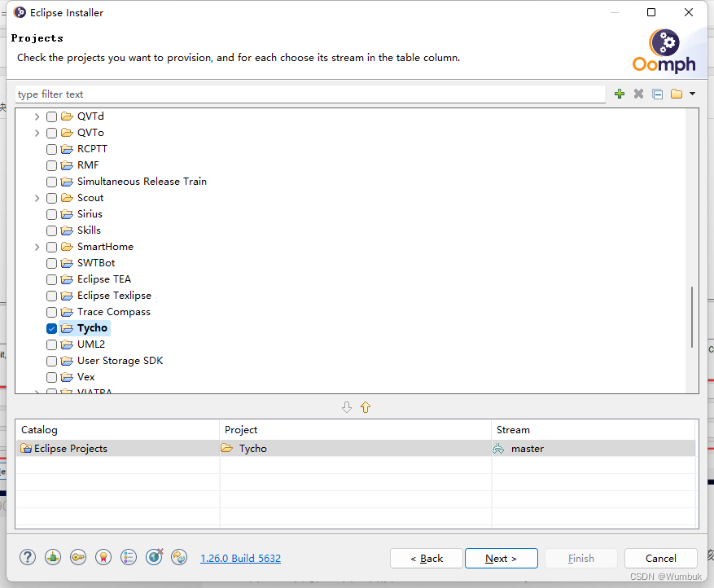714x588 pixels.
Task: Expand the Scout tree node
Action: pyautogui.click(x=37, y=198)
